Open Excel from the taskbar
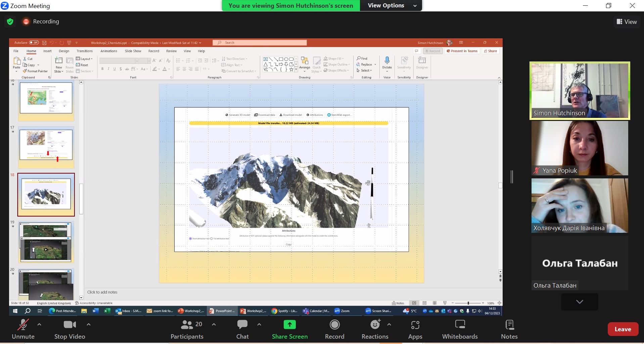 tap(107, 311)
